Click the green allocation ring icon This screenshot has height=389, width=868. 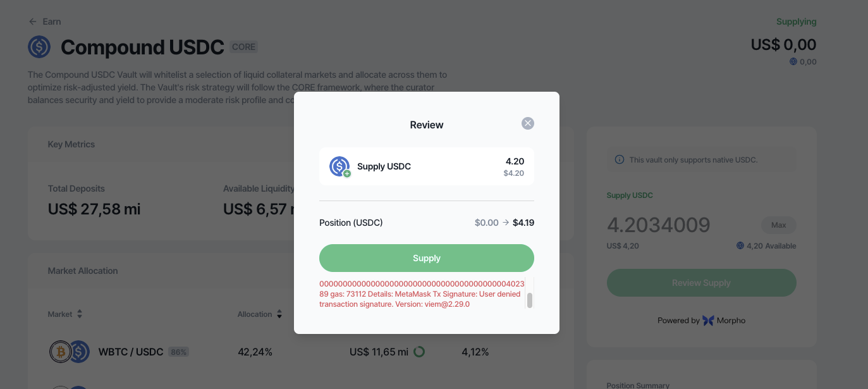[419, 352]
